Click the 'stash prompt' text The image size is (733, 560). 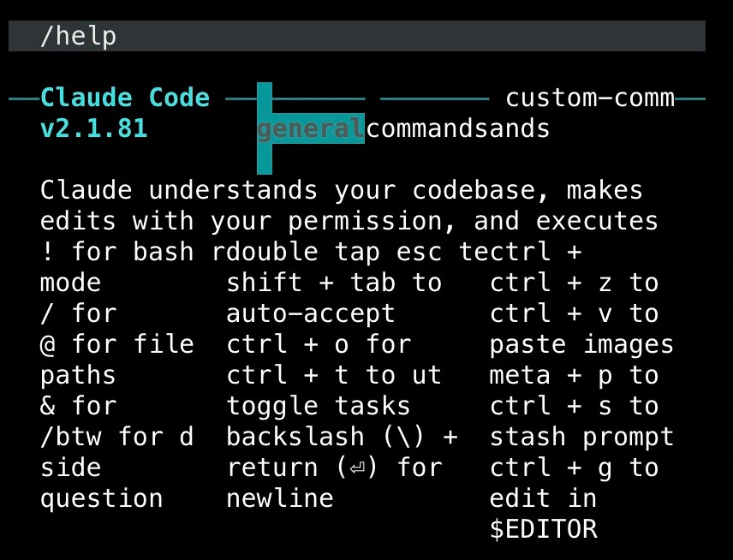coord(581,437)
